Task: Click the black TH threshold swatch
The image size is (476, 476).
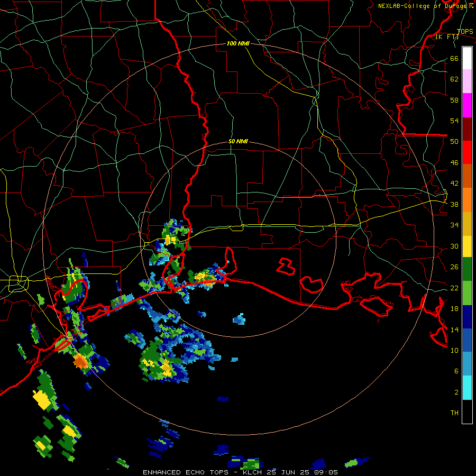Action: [467, 411]
